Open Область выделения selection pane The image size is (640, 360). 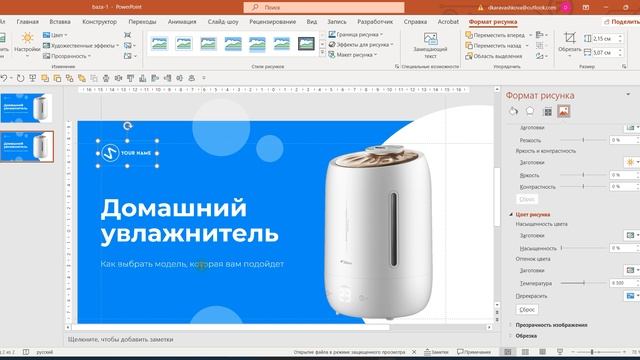[x=493, y=56]
